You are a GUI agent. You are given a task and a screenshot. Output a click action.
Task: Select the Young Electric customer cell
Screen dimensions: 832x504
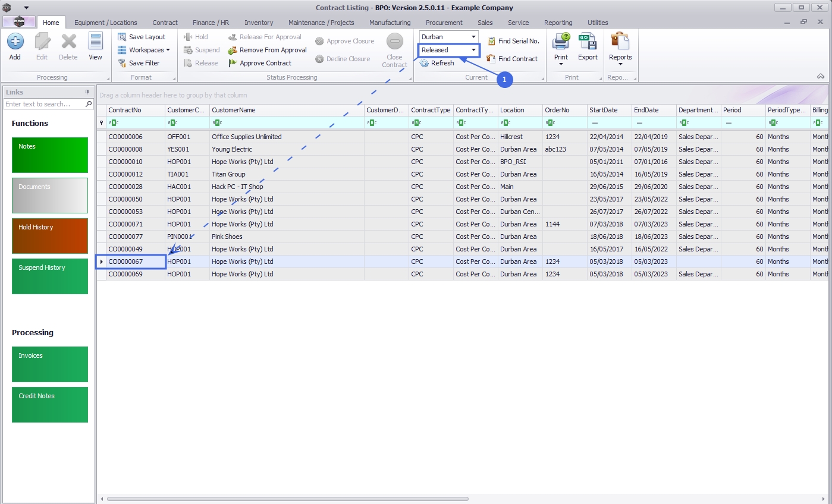[287, 149]
